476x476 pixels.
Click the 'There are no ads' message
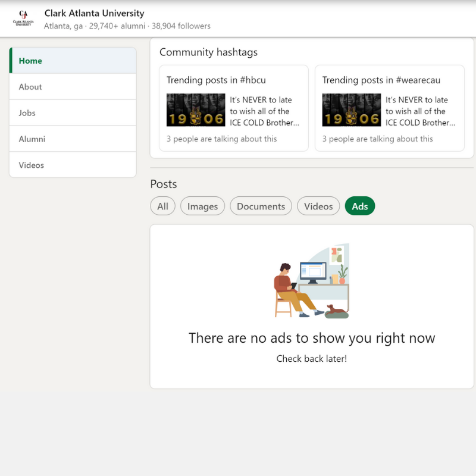pyautogui.click(x=312, y=338)
